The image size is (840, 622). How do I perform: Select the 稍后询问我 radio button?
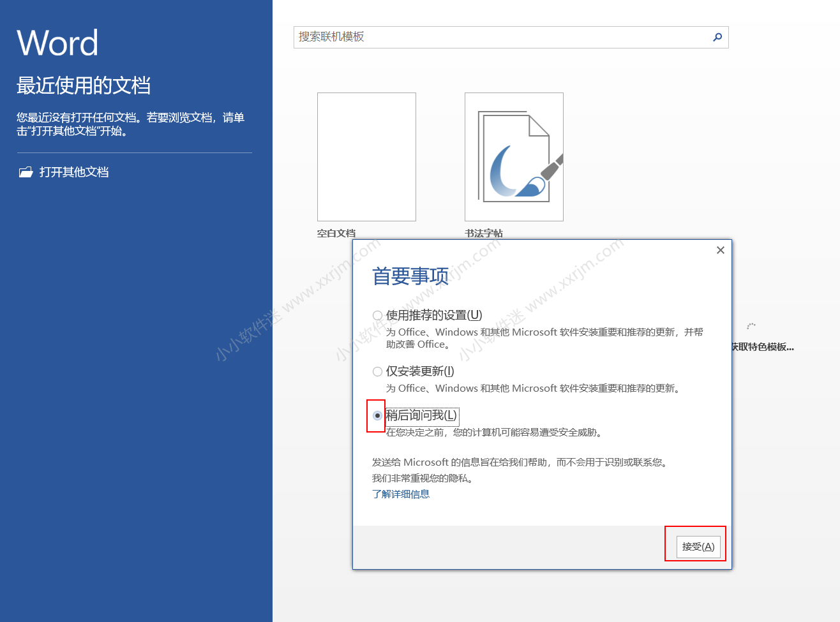click(377, 415)
